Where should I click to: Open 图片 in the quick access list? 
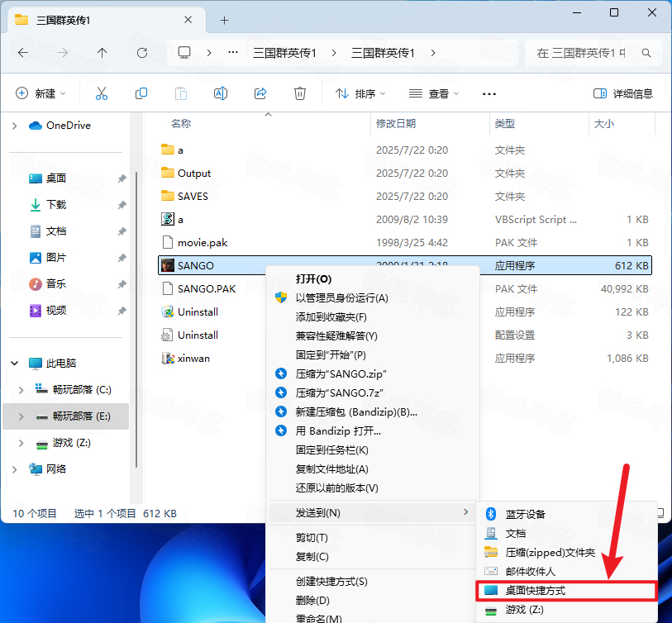click(x=48, y=257)
